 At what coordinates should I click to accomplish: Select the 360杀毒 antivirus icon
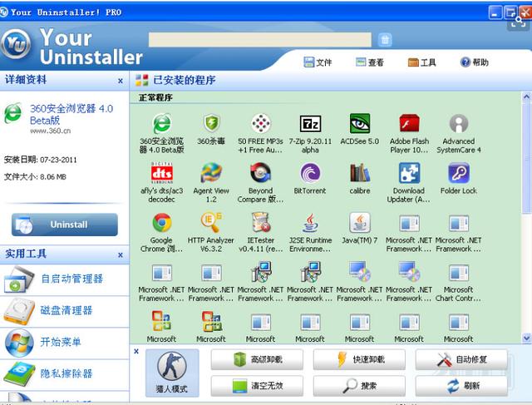coord(211,125)
